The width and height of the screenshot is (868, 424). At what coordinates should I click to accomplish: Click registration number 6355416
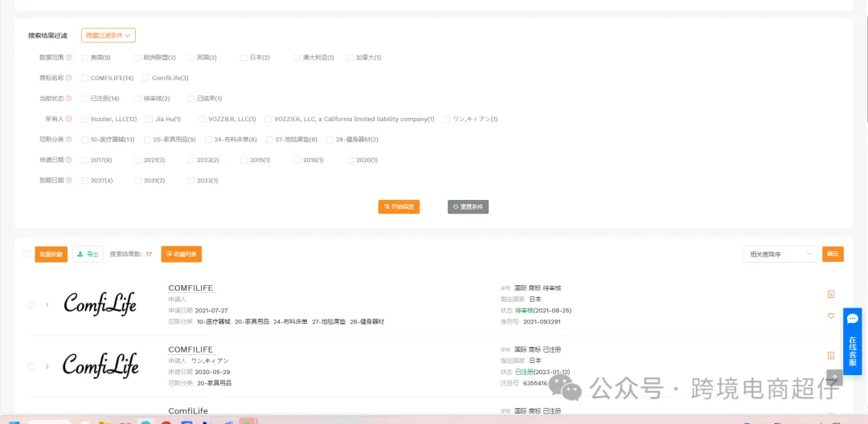(x=535, y=383)
